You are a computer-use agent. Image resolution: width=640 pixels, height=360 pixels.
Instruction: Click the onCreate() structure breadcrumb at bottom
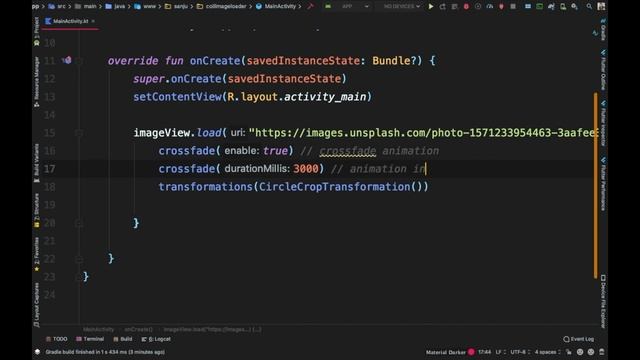pos(138,329)
